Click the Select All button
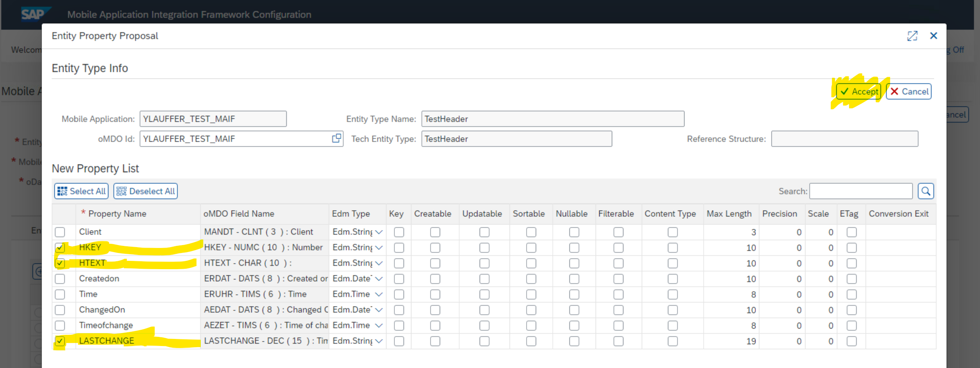Image resolution: width=980 pixels, height=368 pixels. point(81,191)
